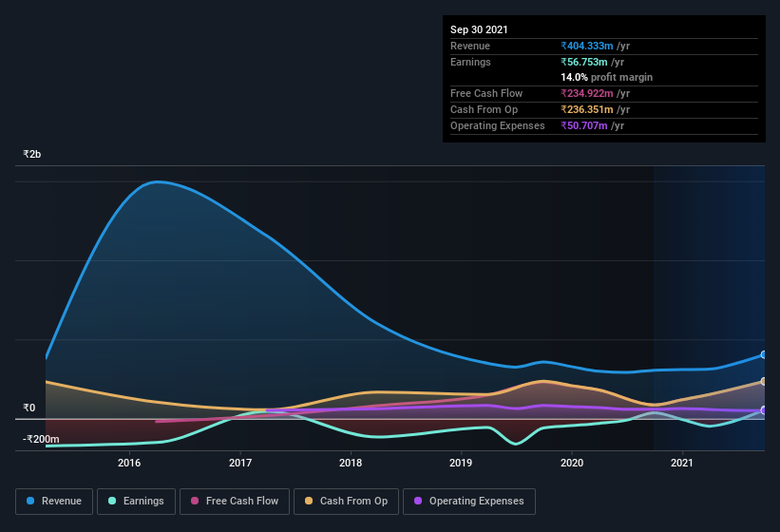This screenshot has height=532, width=780.
Task: Click the ₹50.707m operating expenses value
Action: point(584,125)
